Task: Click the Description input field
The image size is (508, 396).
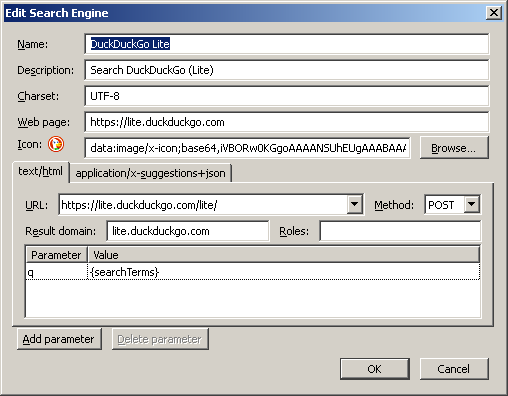Action: [287, 70]
